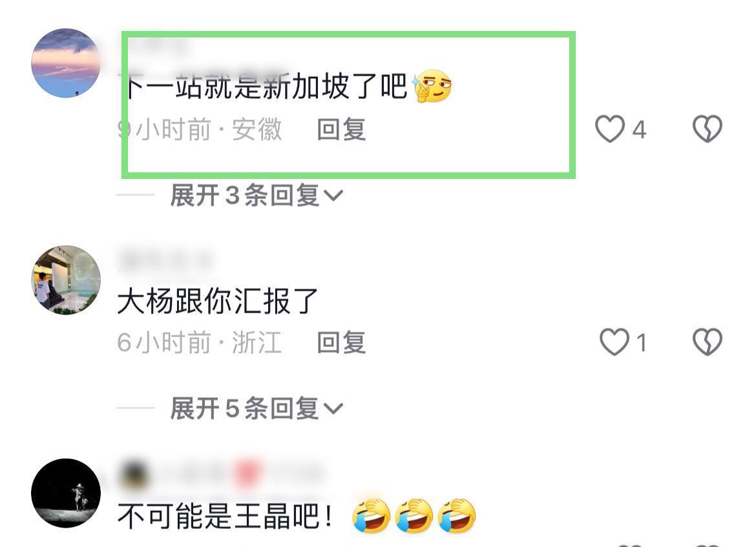The image size is (756, 547).
Task: Tap the first laughing-crying emoji
Action: pyautogui.click(x=372, y=515)
